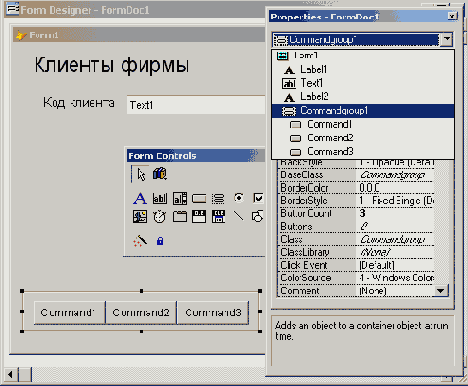Select the ColorSource property row
468x386 pixels.
tap(356, 278)
